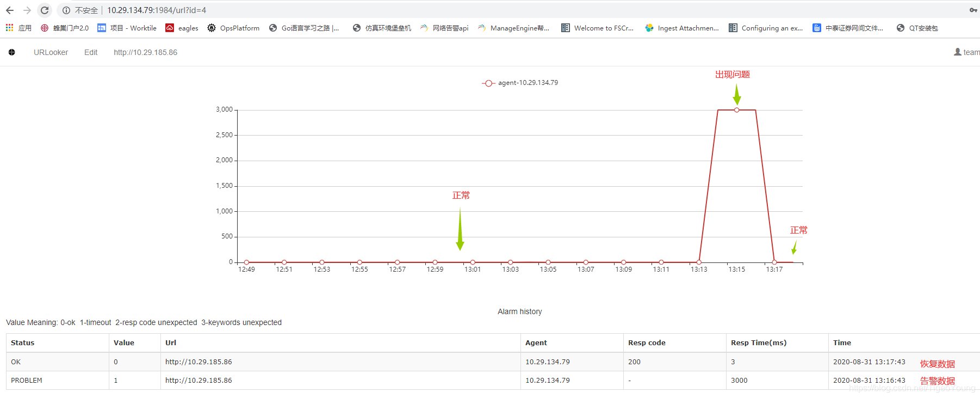Screen dimensions: 980x398
Task: Open the 仿真环境堡垒机 bookmark
Action: click(x=382, y=28)
